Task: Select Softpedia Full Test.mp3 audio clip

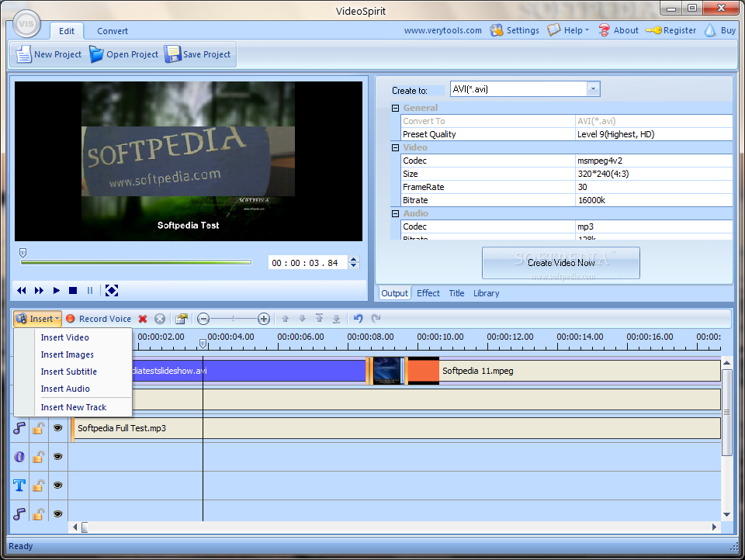Action: point(397,428)
